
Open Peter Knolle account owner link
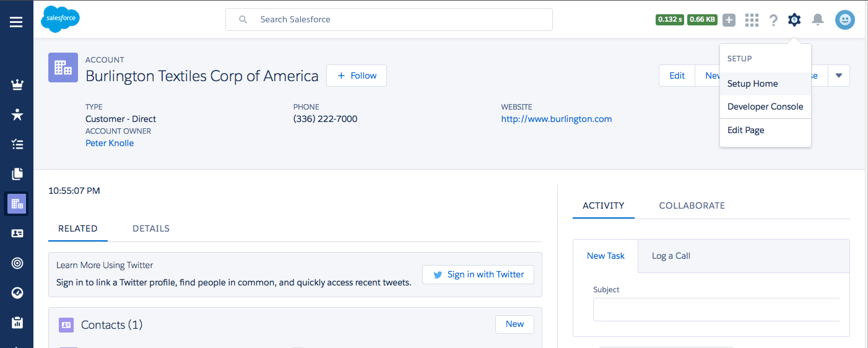[x=110, y=143]
